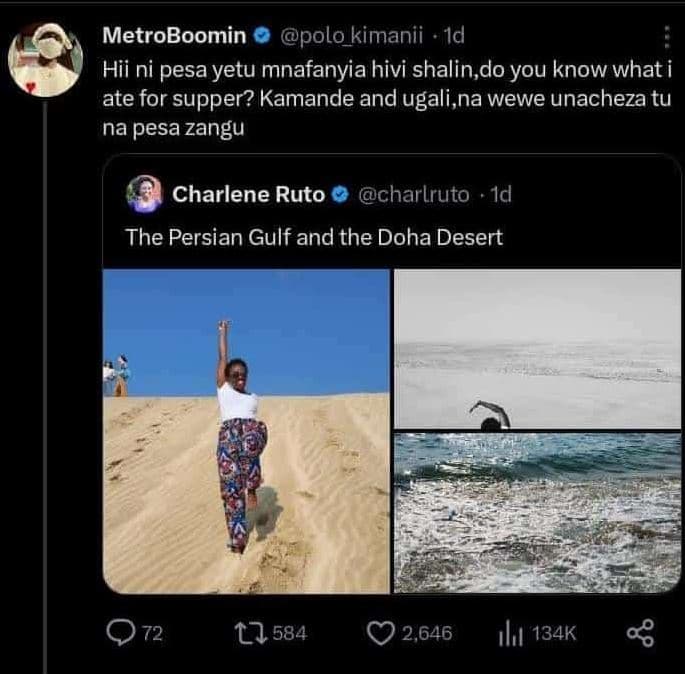The width and height of the screenshot is (685, 674).
Task: Click MetroBoomin's blue verified badge
Action: [262, 36]
